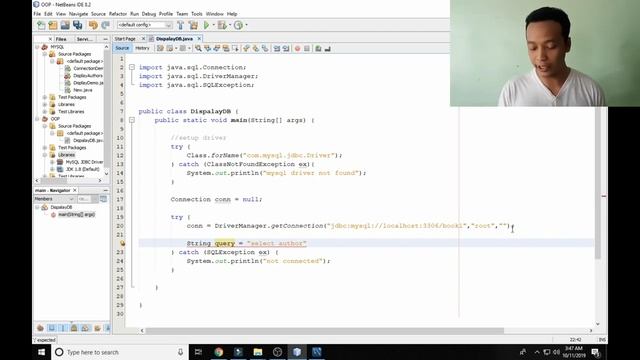The height and width of the screenshot is (360, 640).
Task: Click the New Project toolbar icon
Action: pos(53,25)
